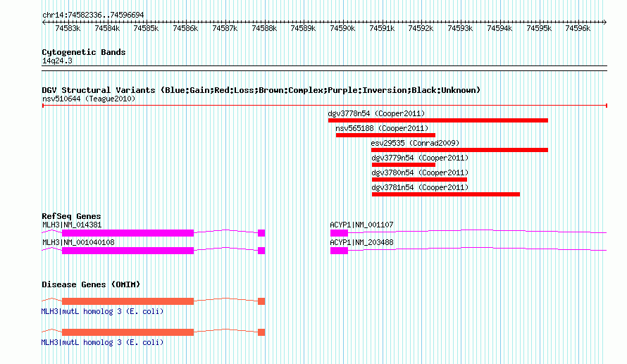Select the 14q24.3 band label

(x=57, y=61)
